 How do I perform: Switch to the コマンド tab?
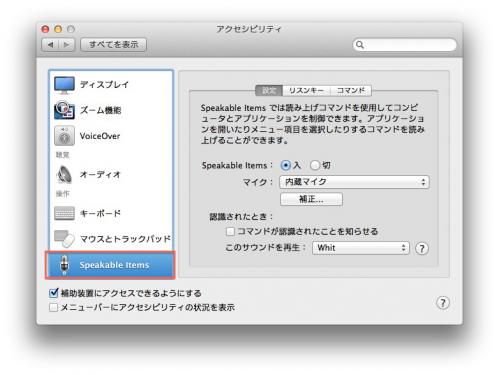pos(351,90)
